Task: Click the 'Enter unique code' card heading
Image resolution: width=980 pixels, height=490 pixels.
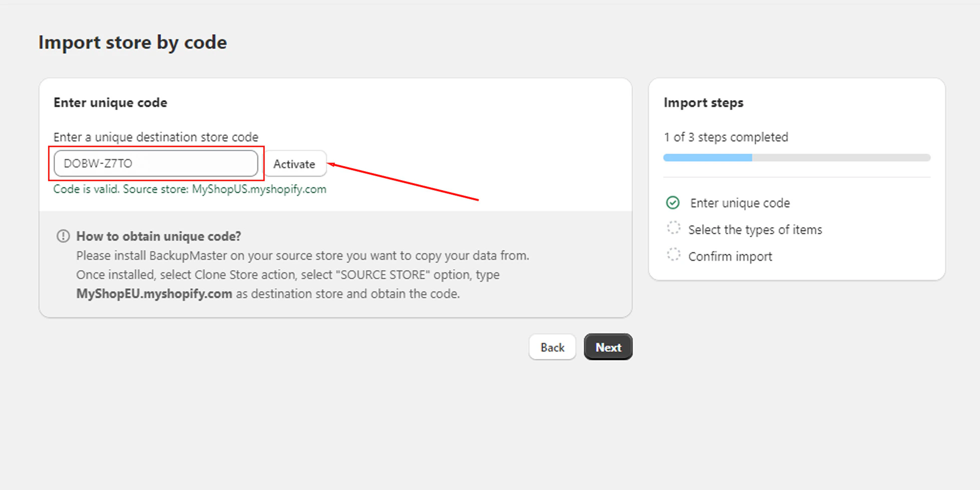Action: pyautogui.click(x=111, y=103)
